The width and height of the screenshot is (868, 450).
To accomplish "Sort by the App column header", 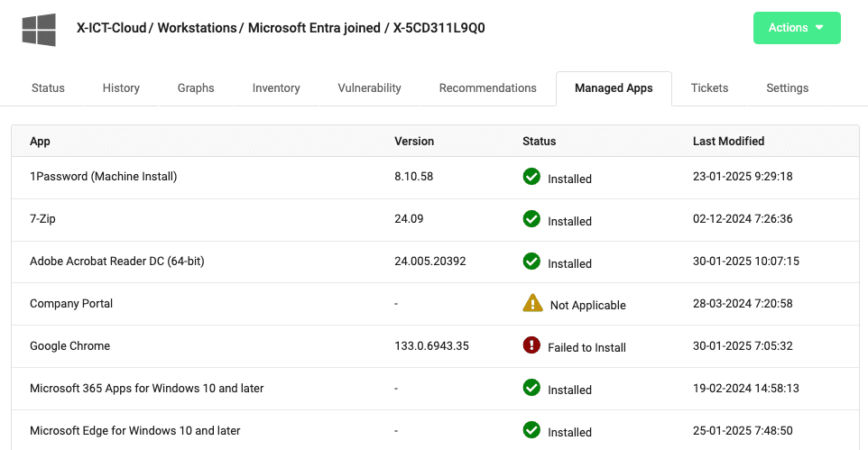I will tap(40, 142).
